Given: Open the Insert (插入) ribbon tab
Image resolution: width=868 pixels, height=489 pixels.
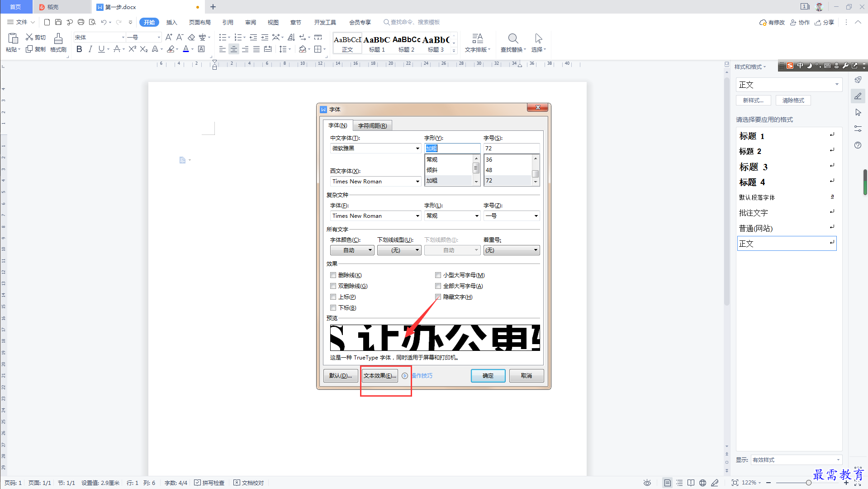Looking at the screenshot, I should 171,22.
